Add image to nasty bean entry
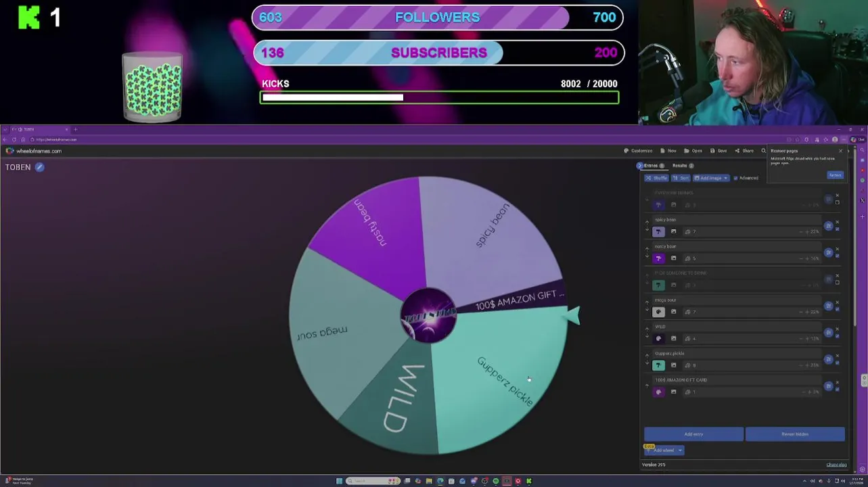Screen dimensions: 868x487 point(673,258)
